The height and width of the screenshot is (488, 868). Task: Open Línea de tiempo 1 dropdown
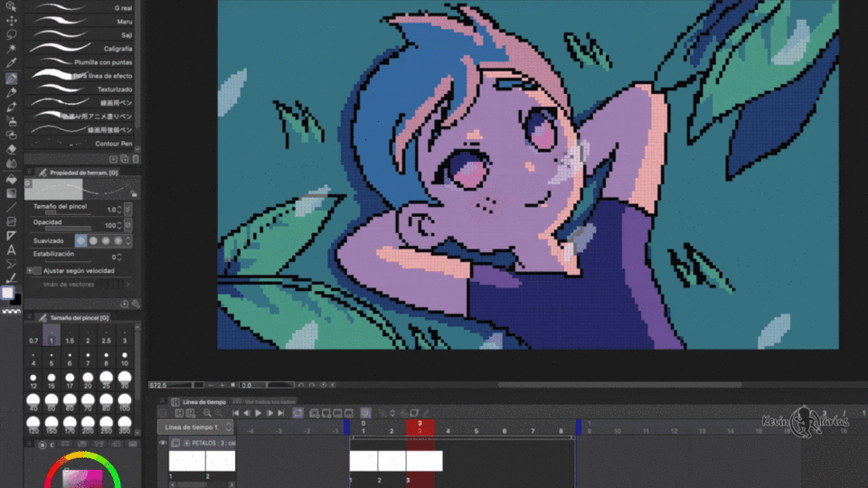coord(196,427)
